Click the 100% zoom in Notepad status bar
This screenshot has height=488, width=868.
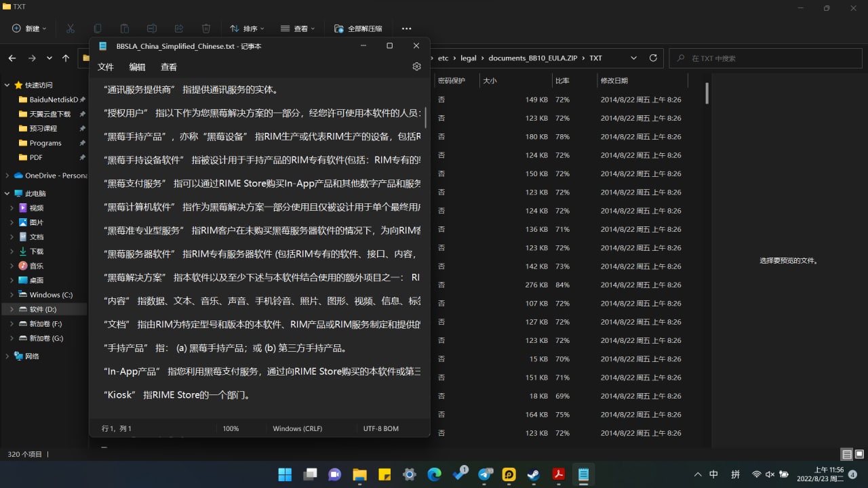point(231,428)
